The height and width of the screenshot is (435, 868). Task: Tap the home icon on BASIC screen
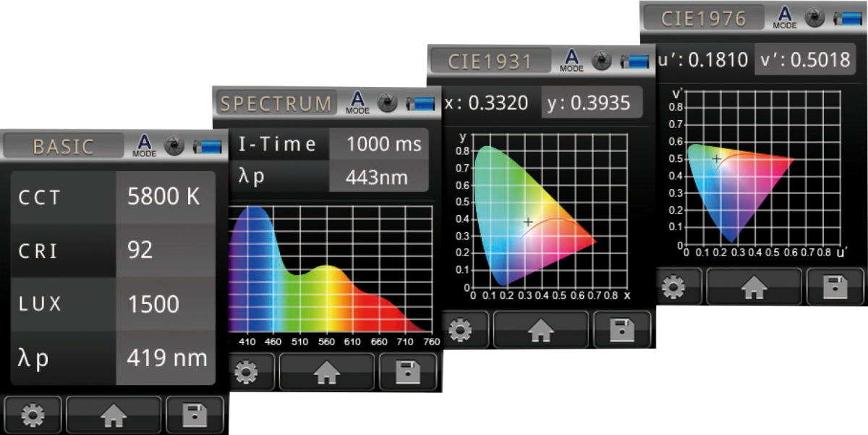pos(114,415)
